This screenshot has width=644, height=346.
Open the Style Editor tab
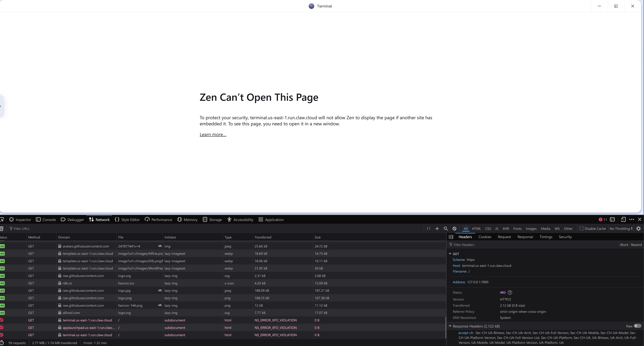pos(127,219)
